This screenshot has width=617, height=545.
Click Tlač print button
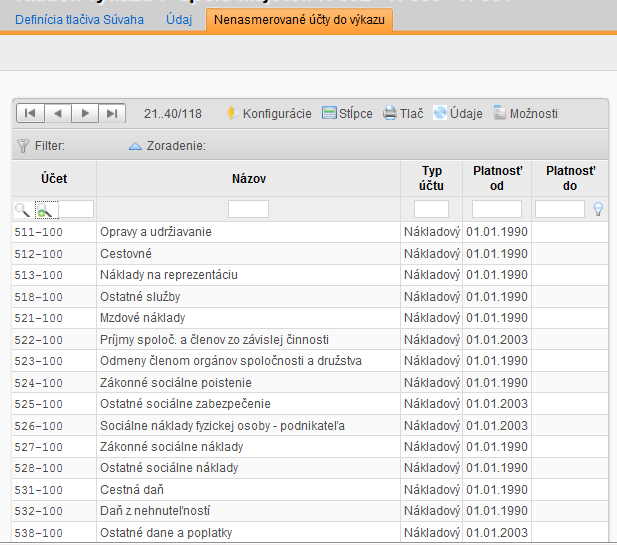(x=403, y=114)
